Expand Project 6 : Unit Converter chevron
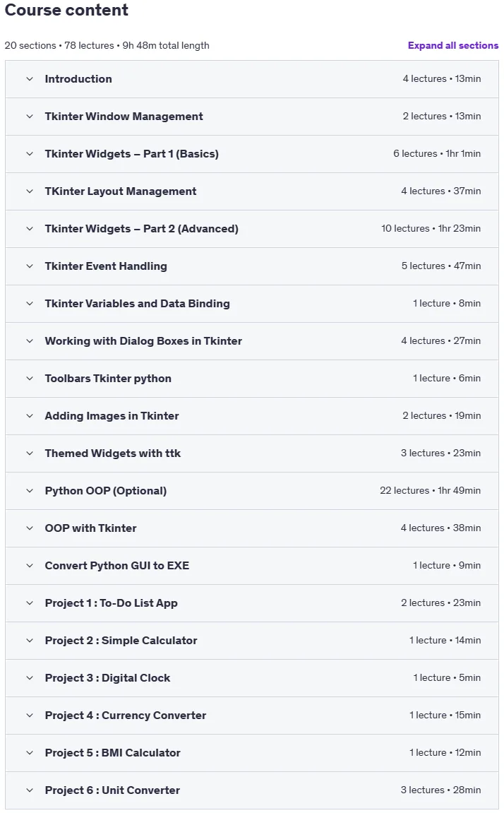This screenshot has width=504, height=813. point(30,790)
